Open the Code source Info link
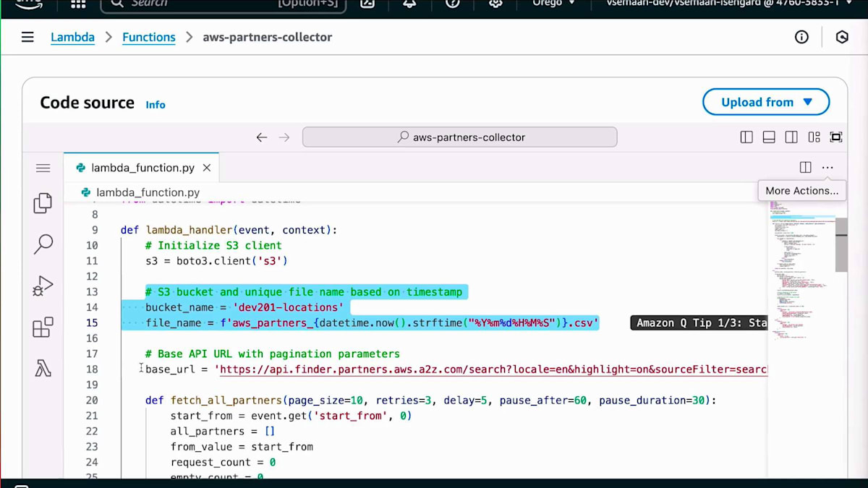868x488 pixels. [156, 105]
